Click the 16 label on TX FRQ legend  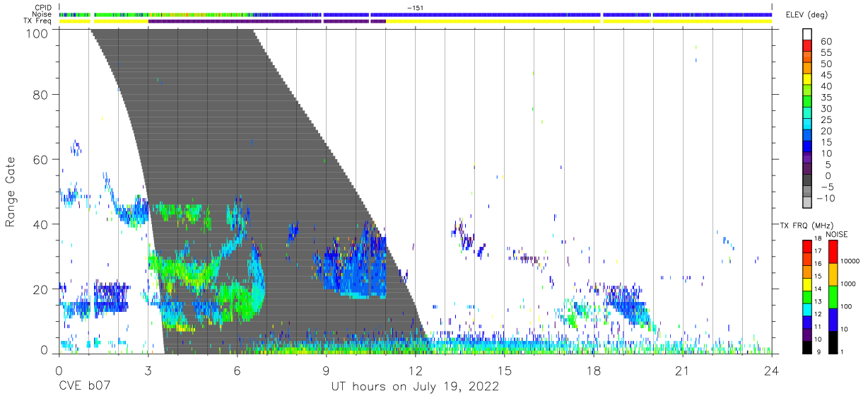[x=819, y=264]
